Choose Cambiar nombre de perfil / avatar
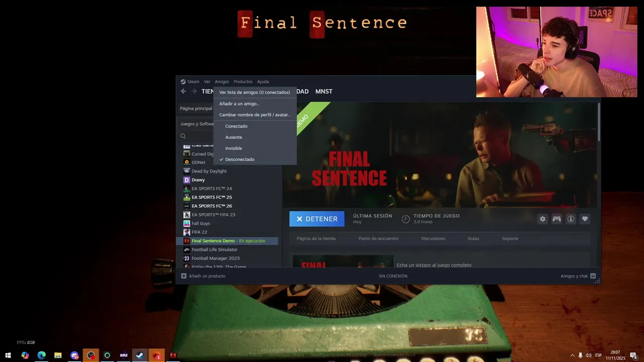This screenshot has width=644, height=362. [x=255, y=115]
